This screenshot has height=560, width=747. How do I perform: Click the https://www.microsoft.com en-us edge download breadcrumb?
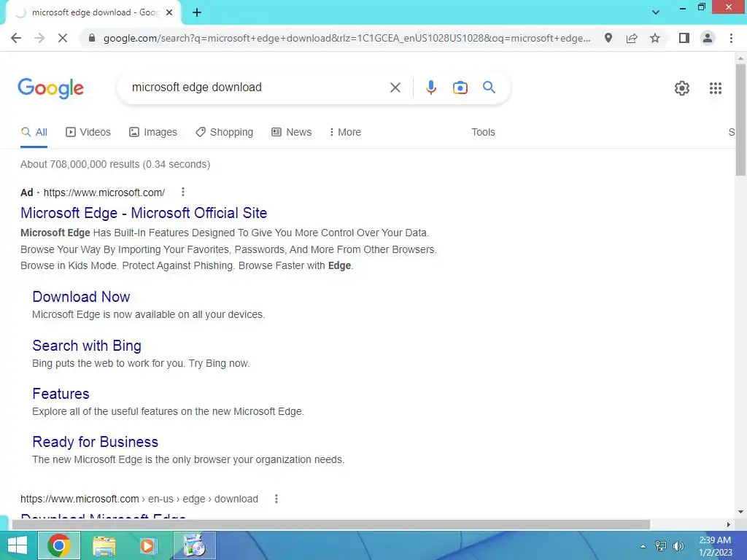coord(139,499)
